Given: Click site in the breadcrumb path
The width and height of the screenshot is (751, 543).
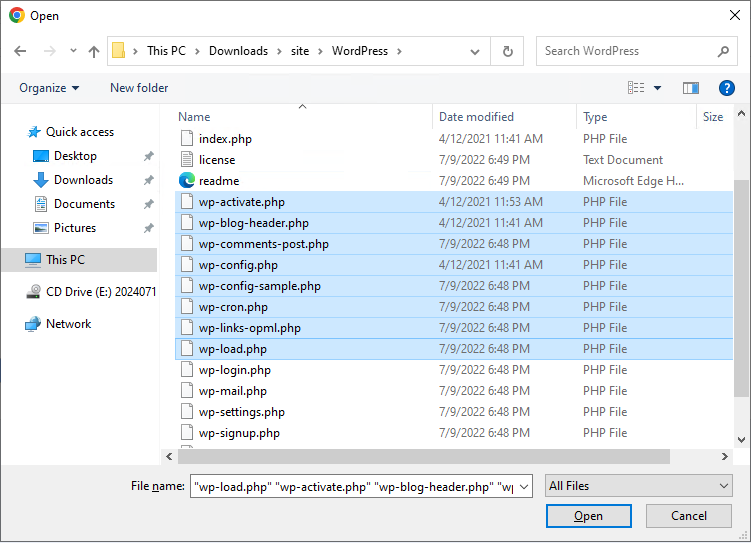Looking at the screenshot, I should (300, 51).
